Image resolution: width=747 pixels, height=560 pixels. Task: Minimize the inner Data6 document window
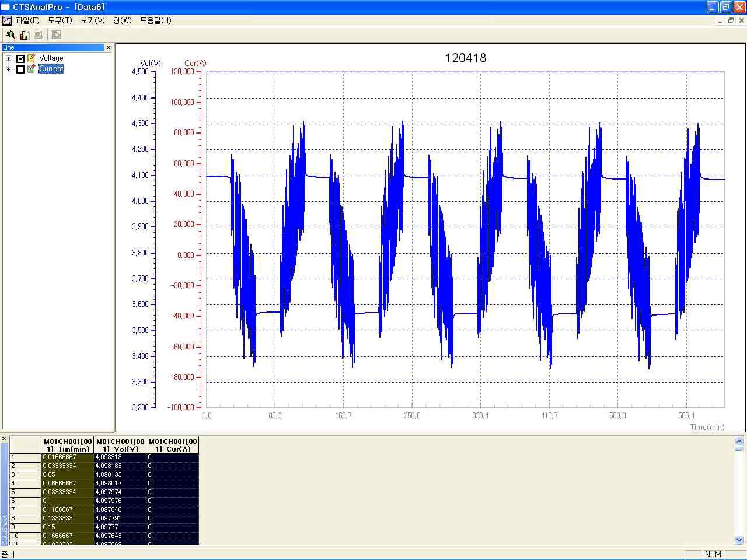pyautogui.click(x=720, y=20)
